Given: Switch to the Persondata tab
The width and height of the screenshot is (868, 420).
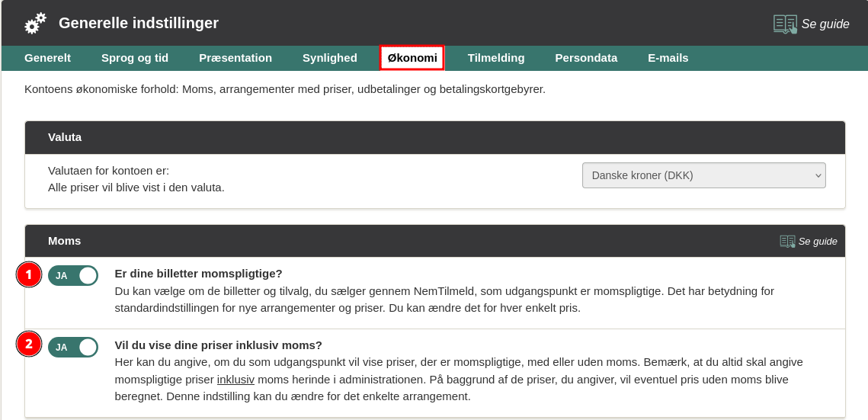Looking at the screenshot, I should (586, 58).
